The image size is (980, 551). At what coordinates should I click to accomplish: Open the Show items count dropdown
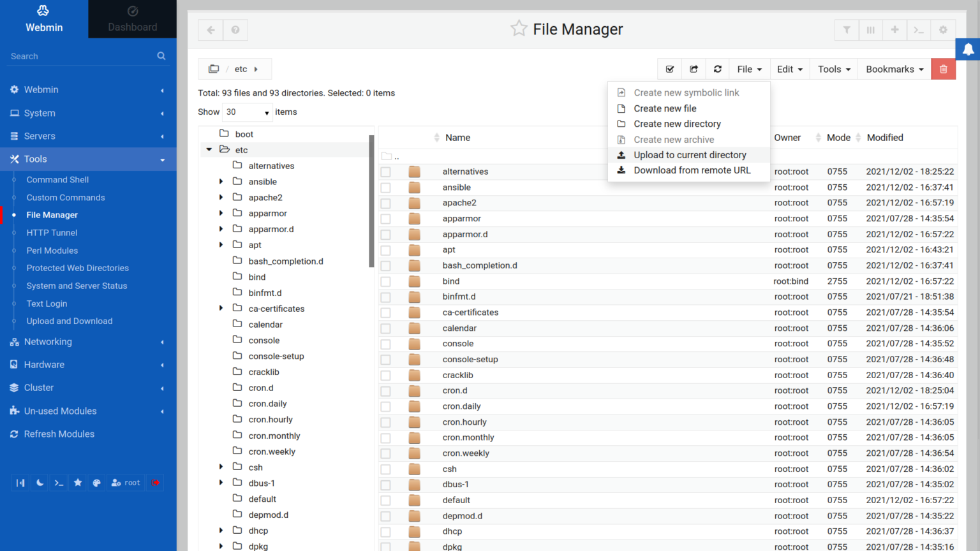247,112
